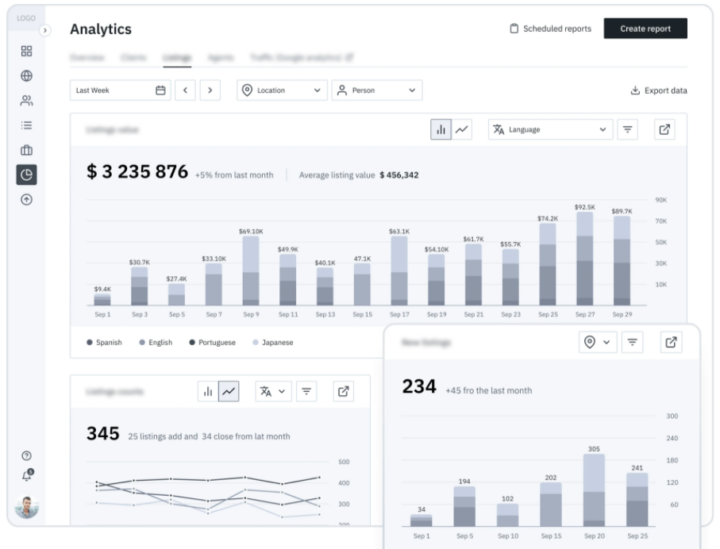The height and width of the screenshot is (549, 720).
Task: Open filter icon in listings count card
Action: click(x=306, y=392)
